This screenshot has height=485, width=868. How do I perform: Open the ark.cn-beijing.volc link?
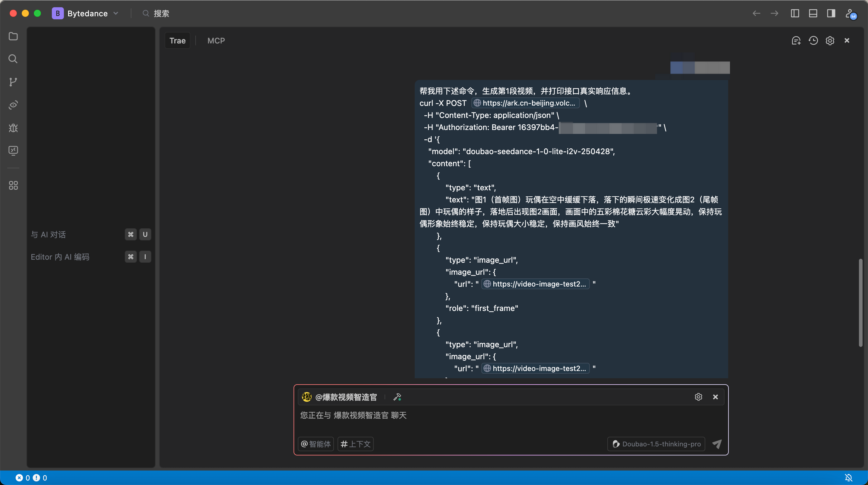click(x=525, y=103)
